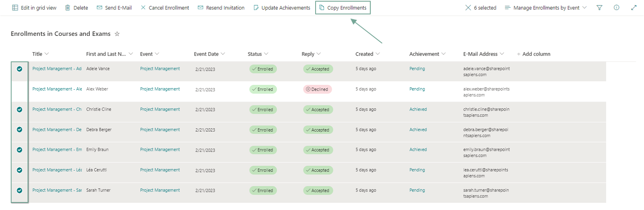
Task: Clear selection using the X icon
Action: [x=468, y=8]
